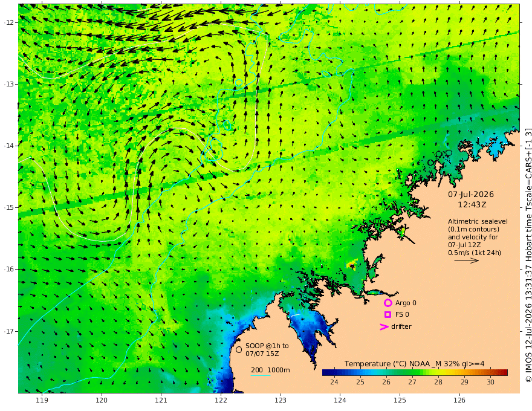
Task: Click the time text 12:43Z
Action: coord(472,205)
